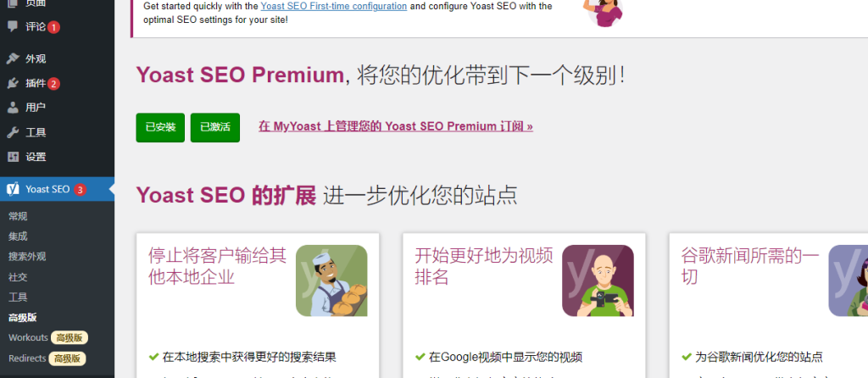This screenshot has width=868, height=378.
Task: Click the Users person icon
Action: (x=13, y=108)
